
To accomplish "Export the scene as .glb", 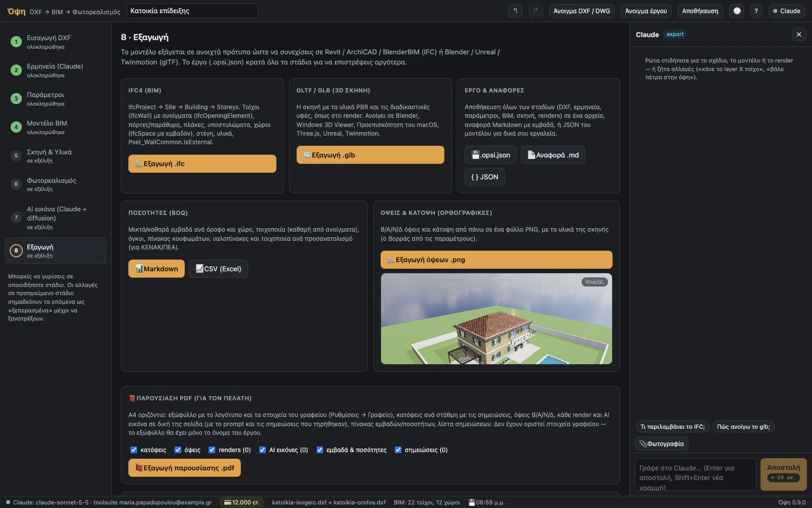I will click(x=370, y=155).
